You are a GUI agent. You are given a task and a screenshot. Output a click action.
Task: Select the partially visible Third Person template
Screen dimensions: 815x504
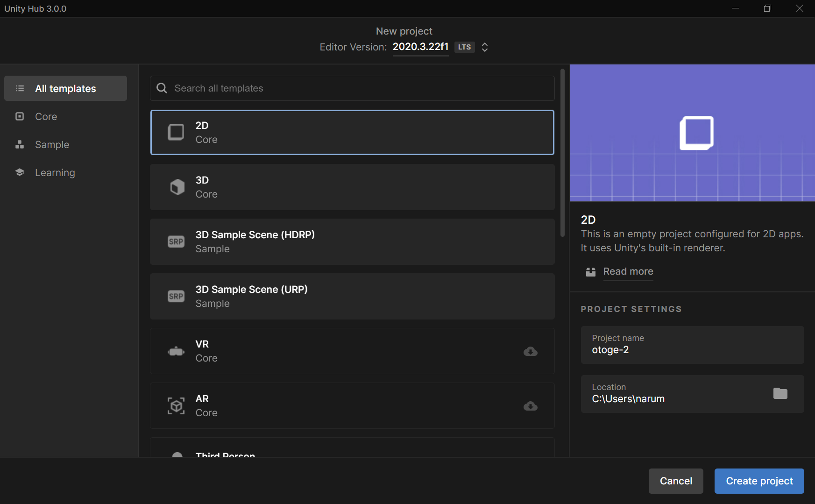(352, 447)
